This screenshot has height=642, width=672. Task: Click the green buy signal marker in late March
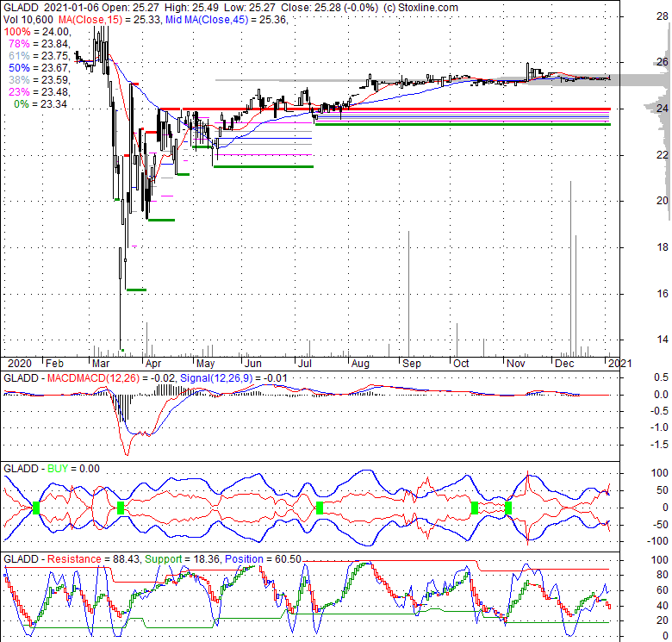121,508
